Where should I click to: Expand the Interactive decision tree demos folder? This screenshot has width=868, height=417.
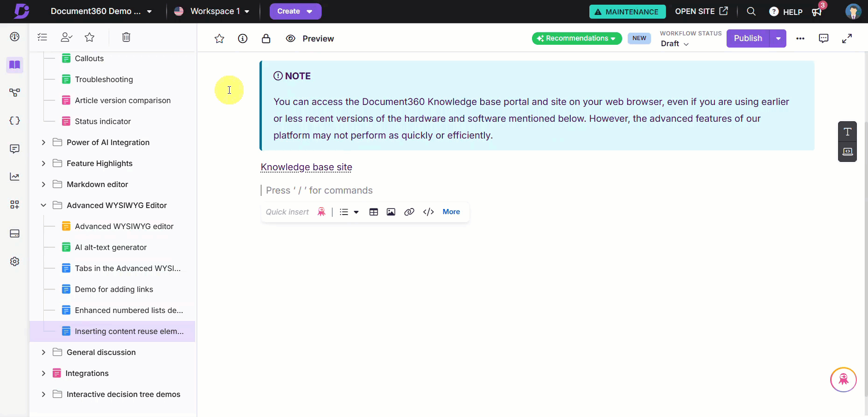(x=43, y=395)
